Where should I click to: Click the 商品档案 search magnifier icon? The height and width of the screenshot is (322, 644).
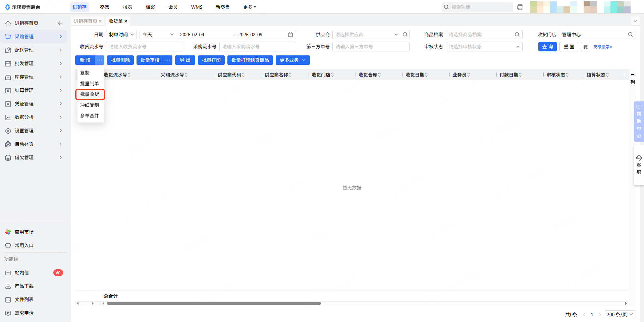(517, 35)
